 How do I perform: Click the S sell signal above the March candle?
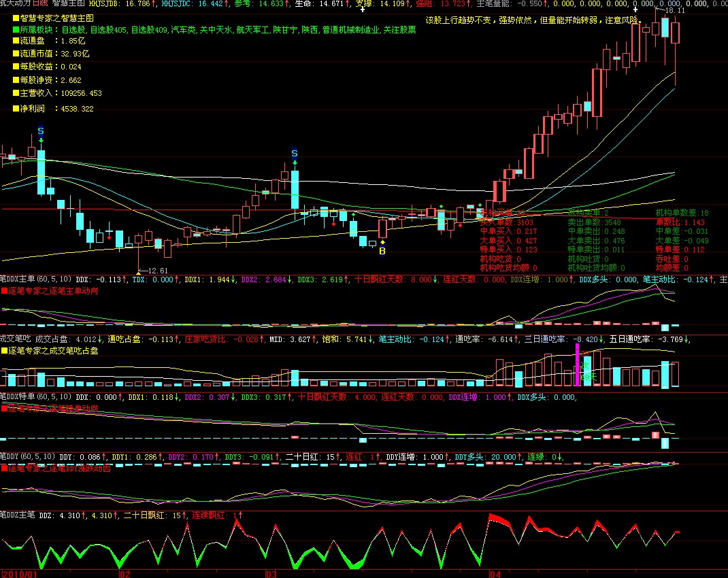295,154
